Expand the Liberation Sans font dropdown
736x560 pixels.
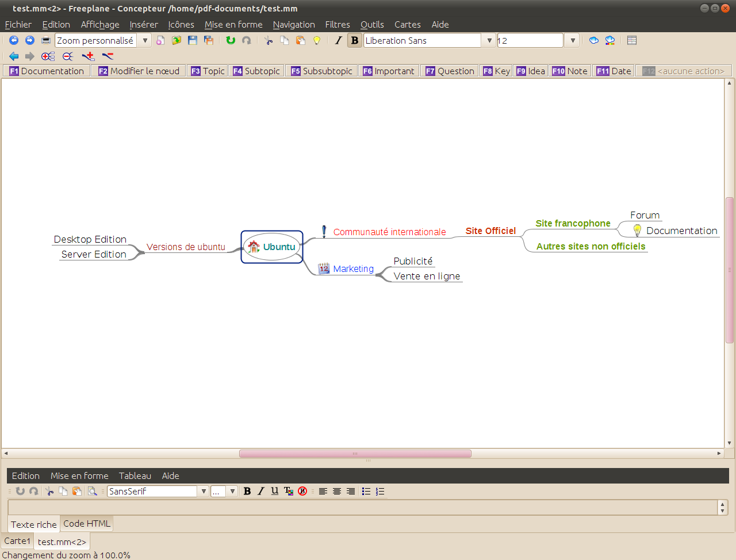489,40
